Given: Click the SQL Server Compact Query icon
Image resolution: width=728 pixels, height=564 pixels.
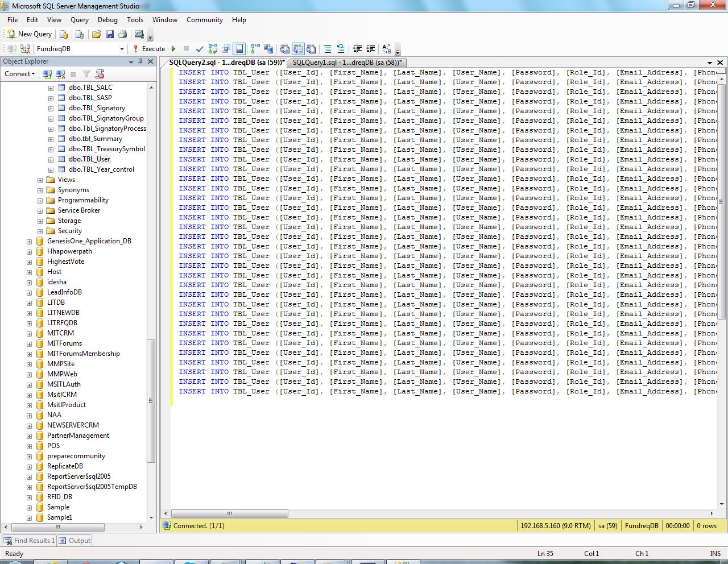Looking at the screenshot, I should [80, 34].
